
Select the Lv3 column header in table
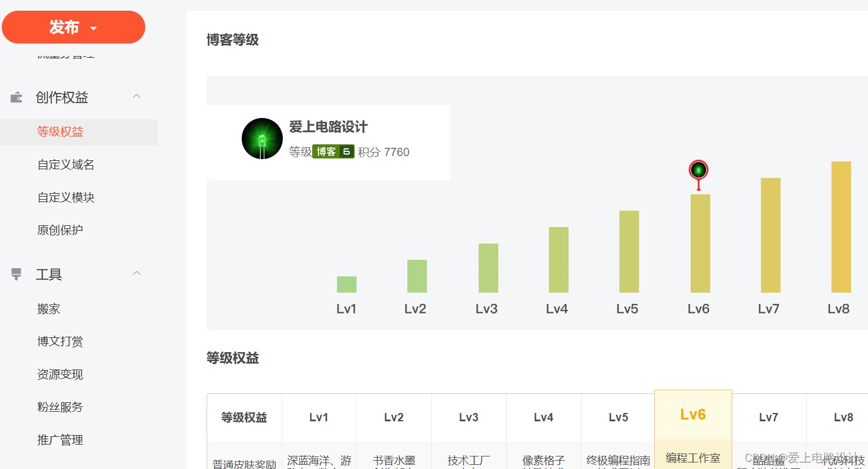click(x=469, y=418)
